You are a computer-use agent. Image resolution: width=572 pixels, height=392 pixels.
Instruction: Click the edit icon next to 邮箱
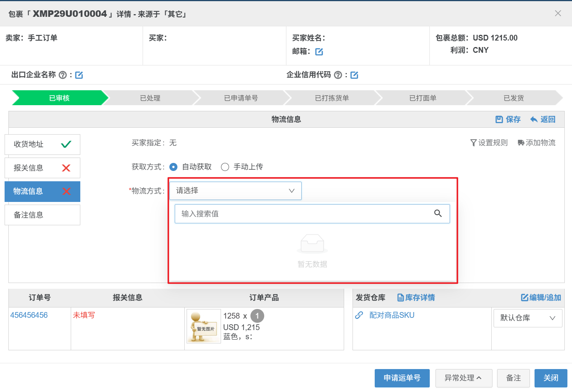(x=319, y=52)
